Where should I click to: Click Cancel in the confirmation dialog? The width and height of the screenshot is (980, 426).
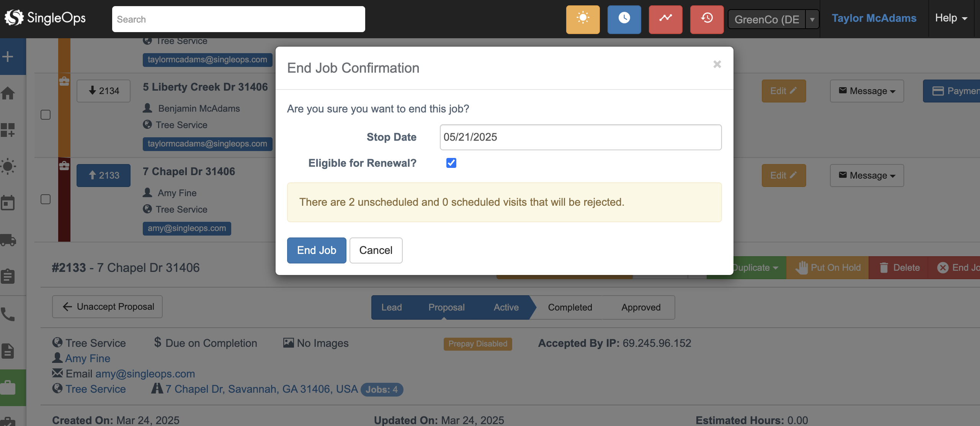(376, 250)
